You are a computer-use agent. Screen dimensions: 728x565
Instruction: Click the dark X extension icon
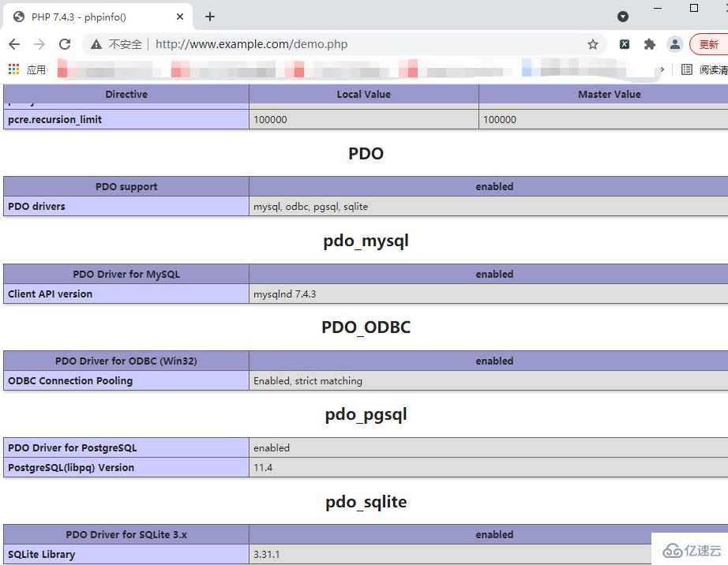pos(625,44)
